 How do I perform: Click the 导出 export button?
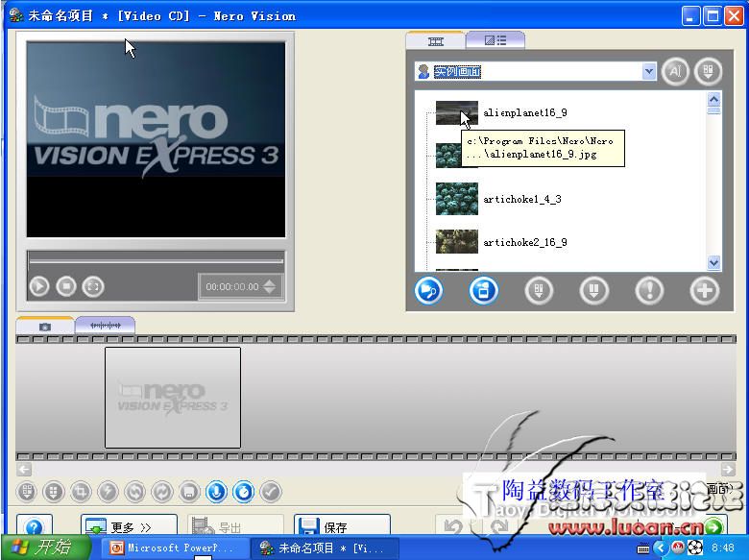pyautogui.click(x=235, y=524)
